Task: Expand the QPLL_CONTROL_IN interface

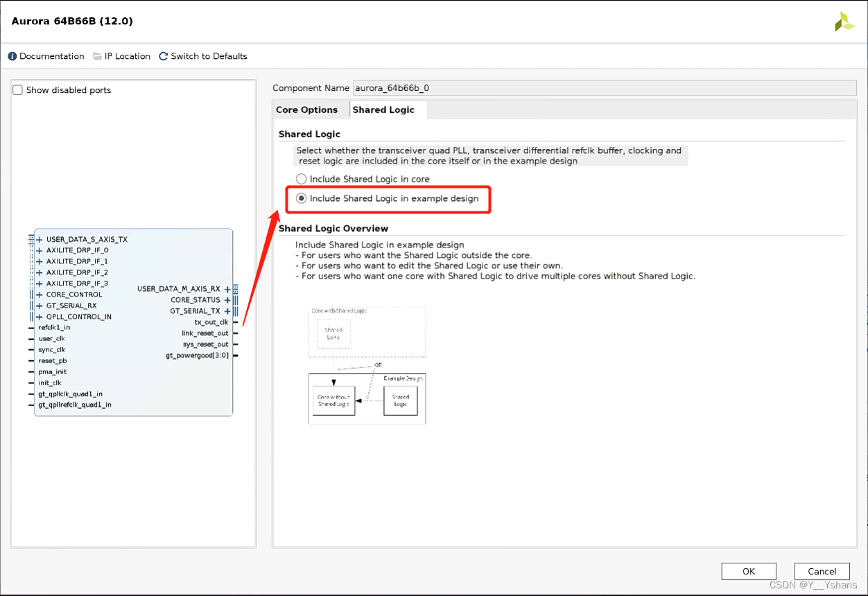Action: click(40, 317)
